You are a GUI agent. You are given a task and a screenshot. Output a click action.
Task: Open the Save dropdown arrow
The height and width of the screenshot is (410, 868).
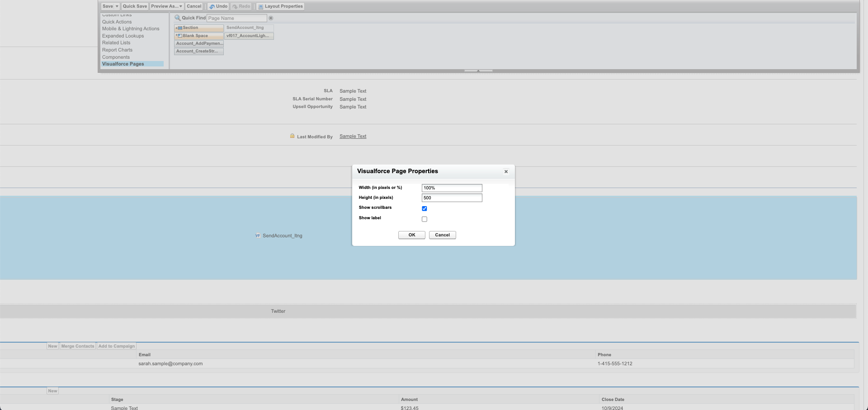117,6
